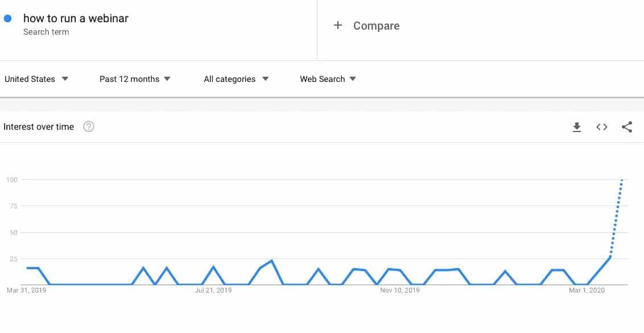This screenshot has width=644, height=333.
Task: Click the Jul 21, 2019 axis label
Action: tap(213, 291)
